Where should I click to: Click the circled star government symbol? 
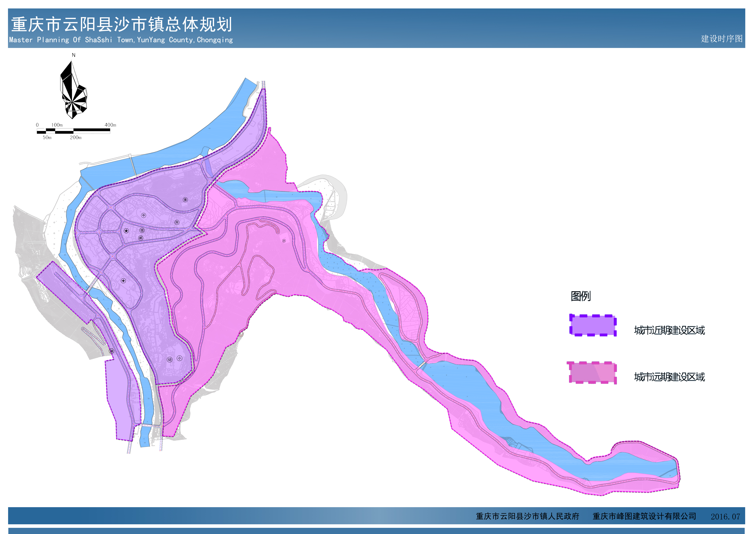[x=126, y=231]
